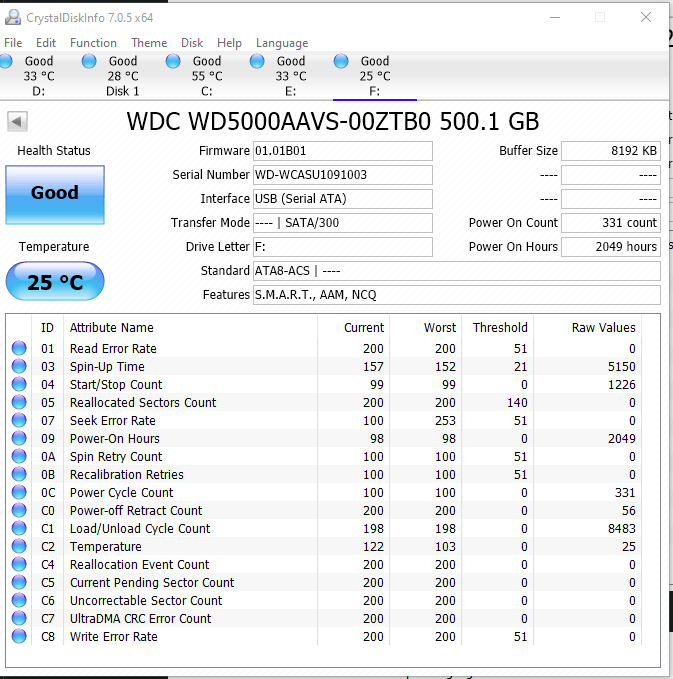Click status orb for Reallocation Event Count
The height and width of the screenshot is (679, 673).
coord(19,564)
